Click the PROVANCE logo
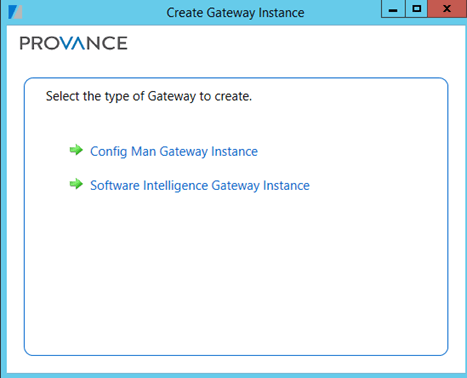The image size is (467, 378). [x=73, y=43]
